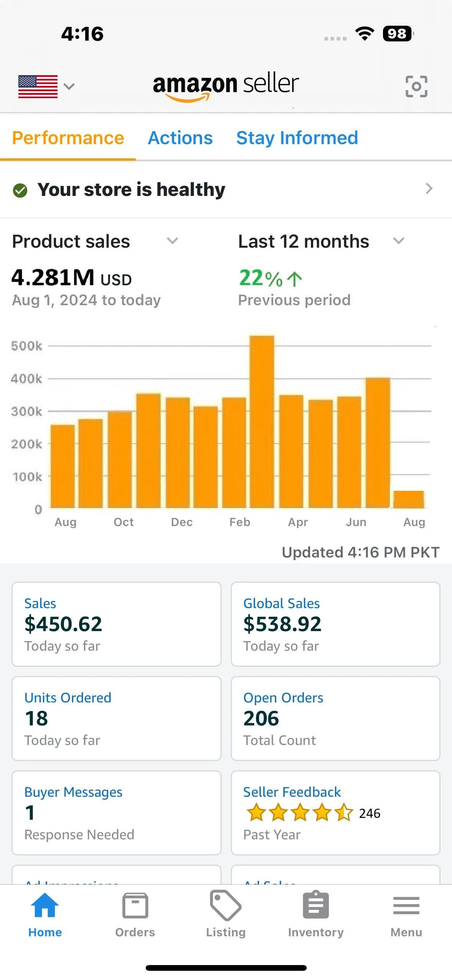Open the Buyer Messages card
452x980 pixels.
pyautogui.click(x=116, y=813)
